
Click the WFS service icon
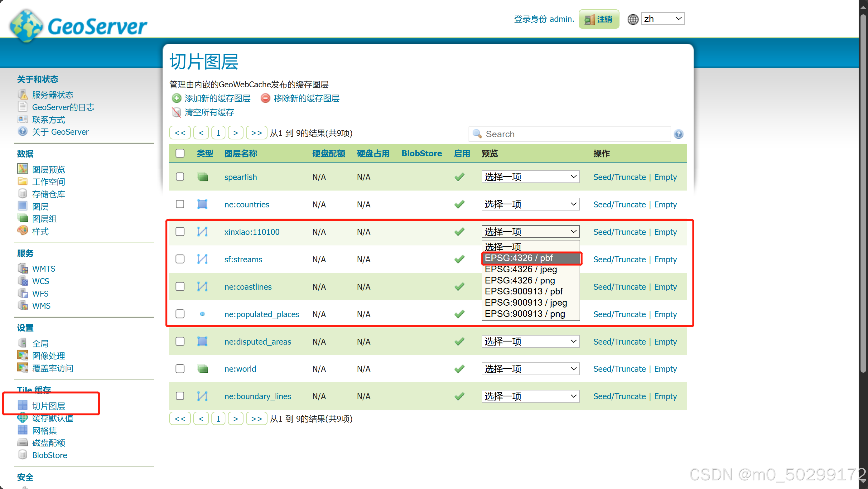[22, 293]
